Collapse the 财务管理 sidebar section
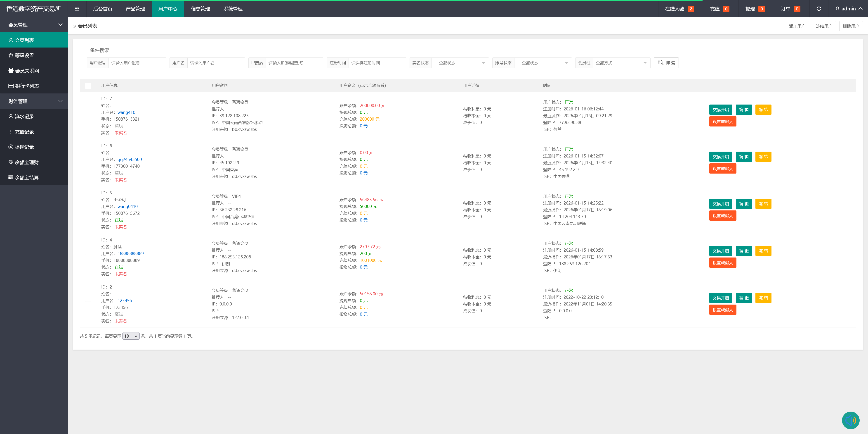 [34, 101]
